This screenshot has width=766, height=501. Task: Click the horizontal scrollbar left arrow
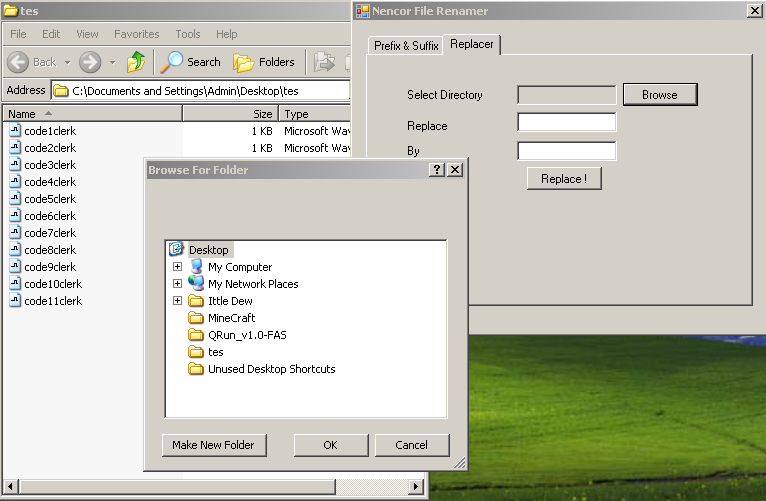click(11, 486)
